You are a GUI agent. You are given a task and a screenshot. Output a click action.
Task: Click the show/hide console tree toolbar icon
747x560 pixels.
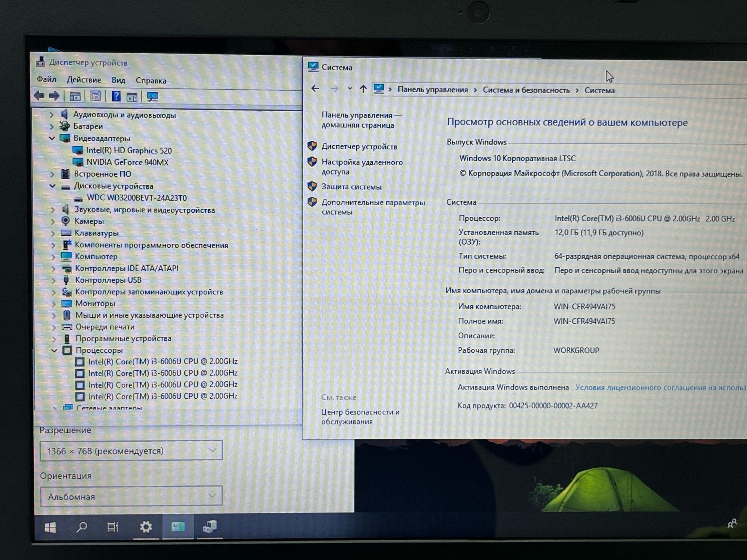point(75,97)
